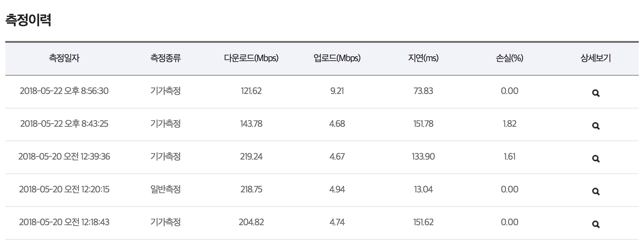Click the 상세보기 column header
Image resolution: width=644 pixels, height=249 pixels.
coord(596,58)
